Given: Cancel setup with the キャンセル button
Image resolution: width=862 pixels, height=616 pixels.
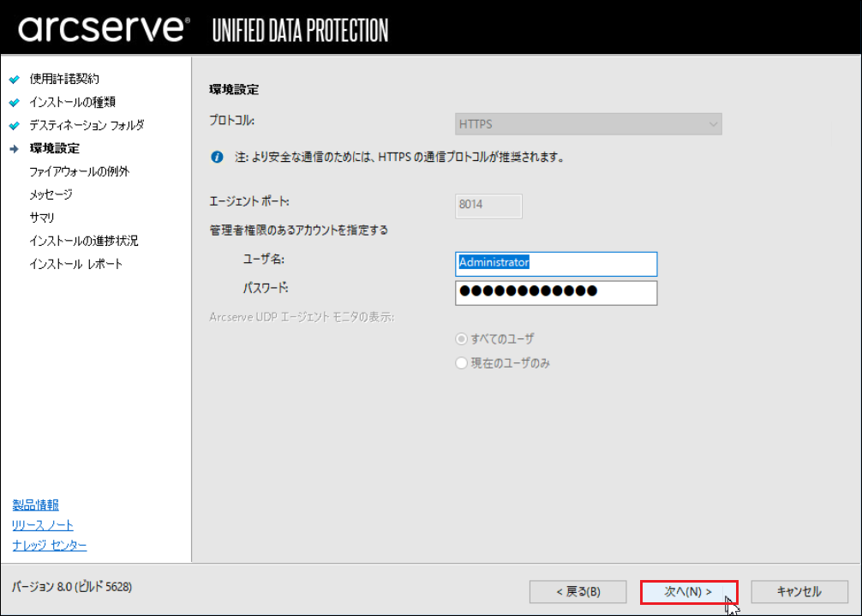Looking at the screenshot, I should pyautogui.click(x=799, y=592).
